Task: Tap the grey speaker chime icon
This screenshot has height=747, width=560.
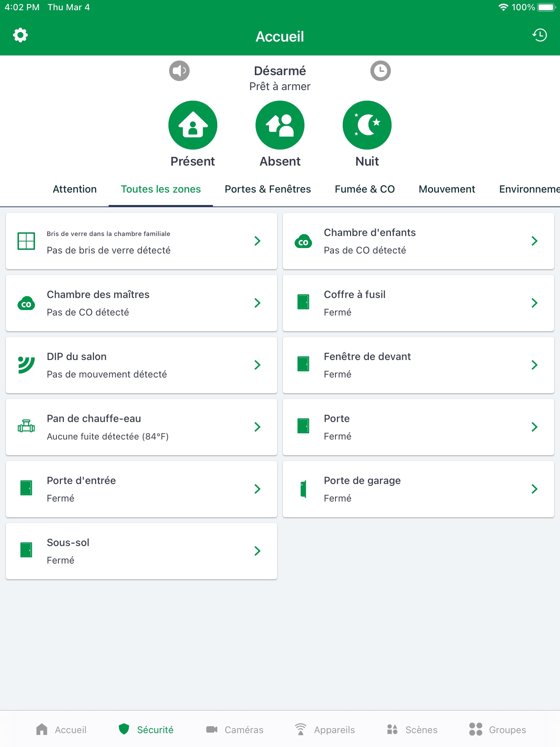Action: coord(179,71)
